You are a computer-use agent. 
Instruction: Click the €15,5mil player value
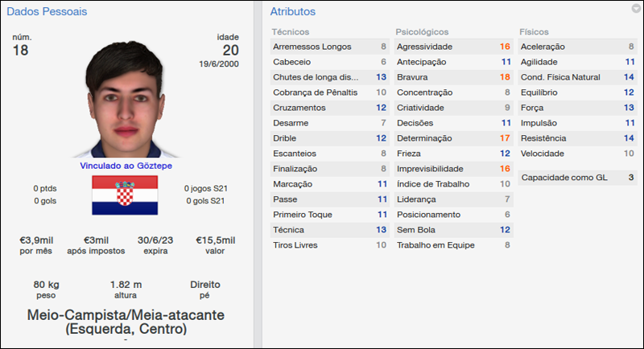click(x=217, y=240)
